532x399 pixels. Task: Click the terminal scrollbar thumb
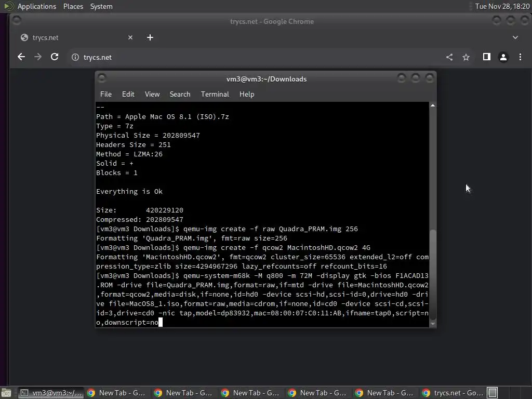click(x=433, y=275)
